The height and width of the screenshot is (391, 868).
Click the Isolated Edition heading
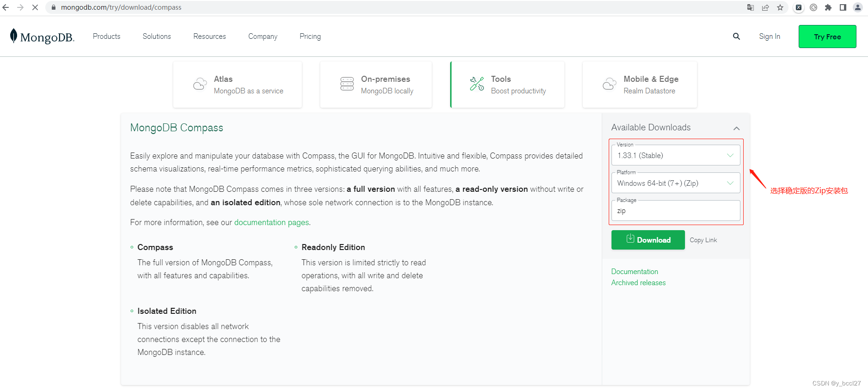tap(167, 311)
